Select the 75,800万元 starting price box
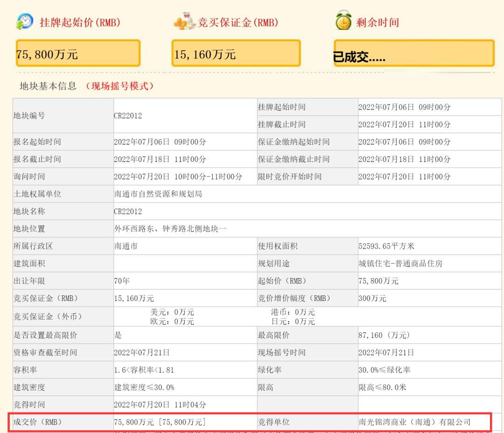The width and height of the screenshot is (504, 433). coord(77,53)
